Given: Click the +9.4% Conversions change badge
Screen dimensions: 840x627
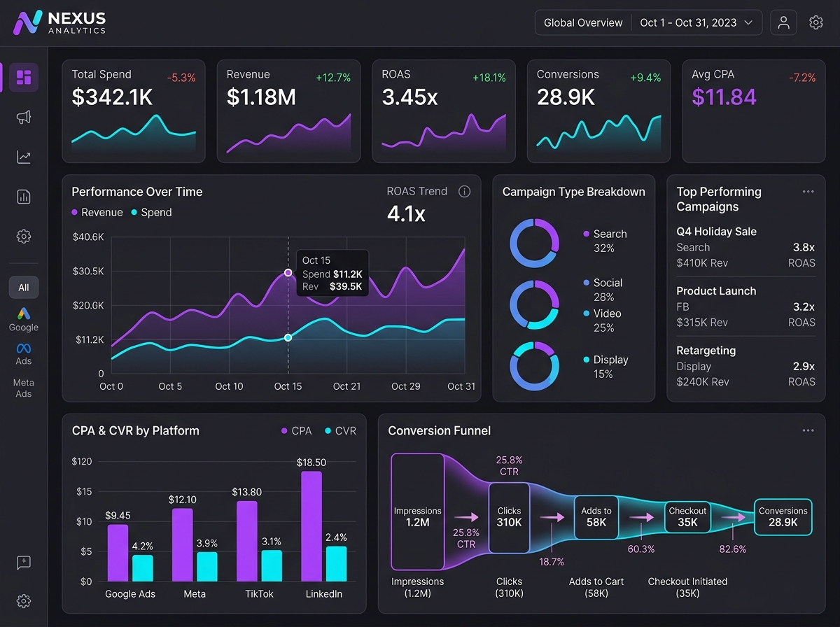Looking at the screenshot, I should click(645, 78).
